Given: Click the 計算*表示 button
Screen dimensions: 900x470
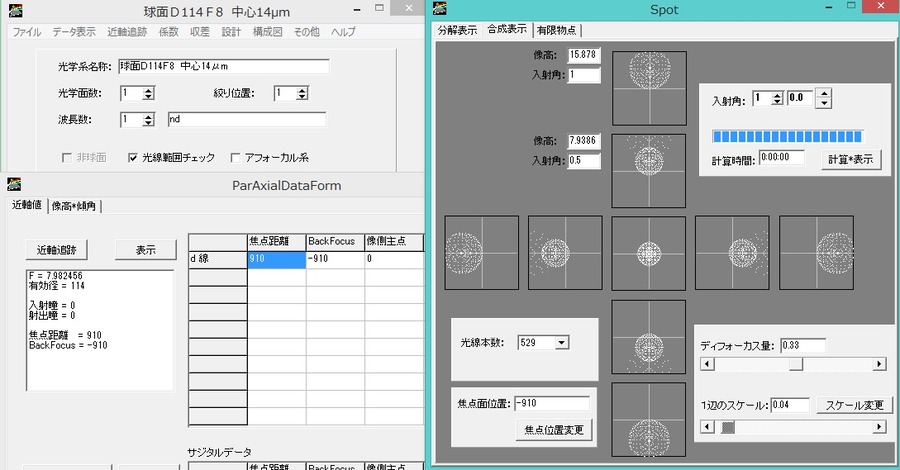Looking at the screenshot, I should point(850,160).
